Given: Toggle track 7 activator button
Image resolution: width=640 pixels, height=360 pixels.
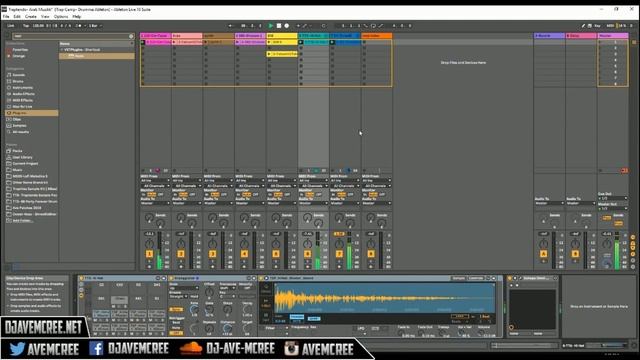Looking at the screenshot, I should coord(339,254).
